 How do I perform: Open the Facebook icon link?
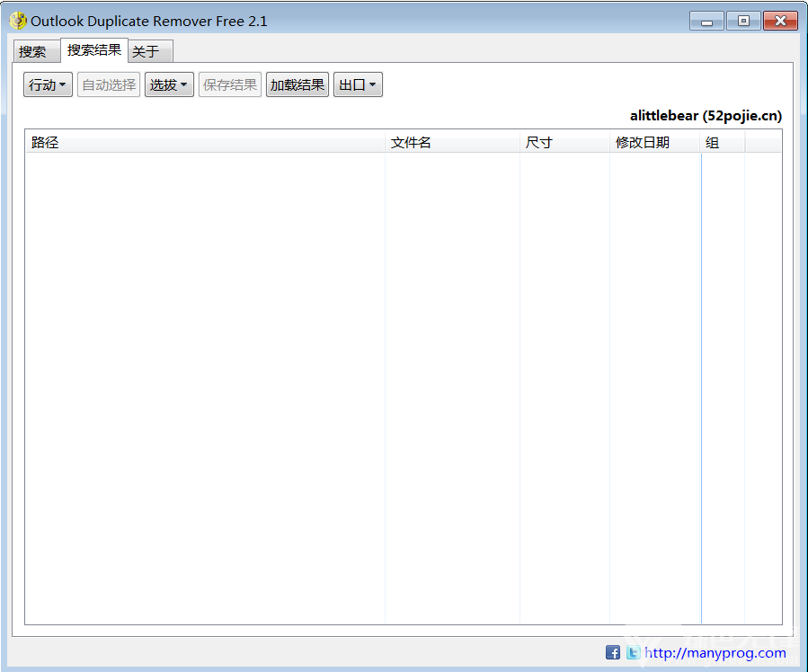click(613, 652)
